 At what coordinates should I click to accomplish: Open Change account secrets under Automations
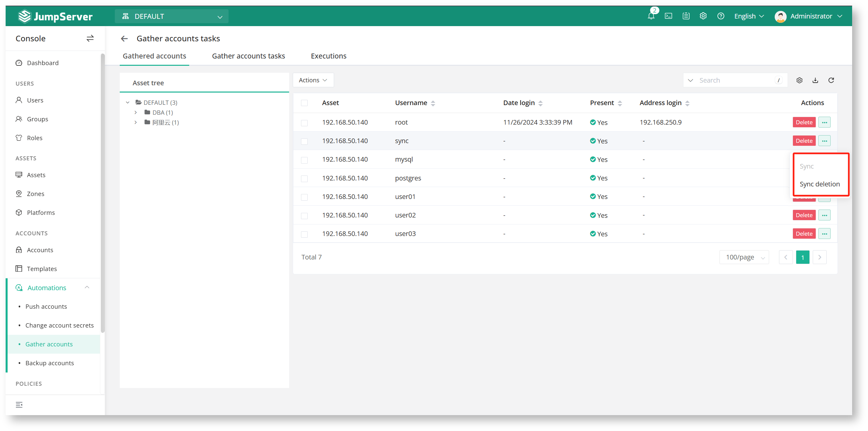click(59, 326)
